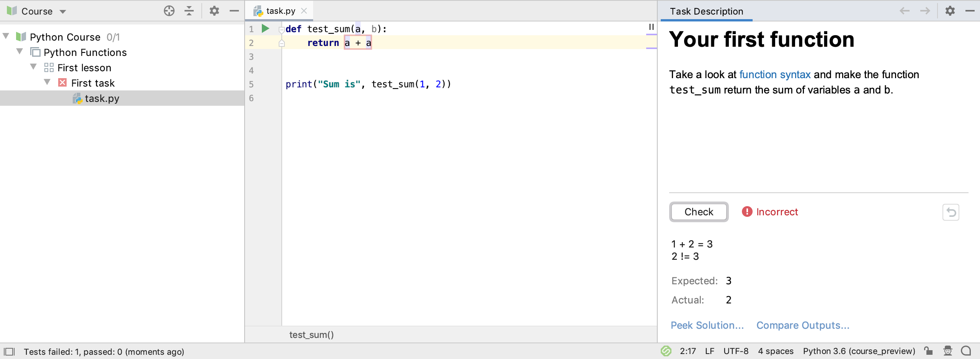The height and width of the screenshot is (359, 980).
Task: Collapse the Python Functions section
Action: pyautogui.click(x=20, y=51)
